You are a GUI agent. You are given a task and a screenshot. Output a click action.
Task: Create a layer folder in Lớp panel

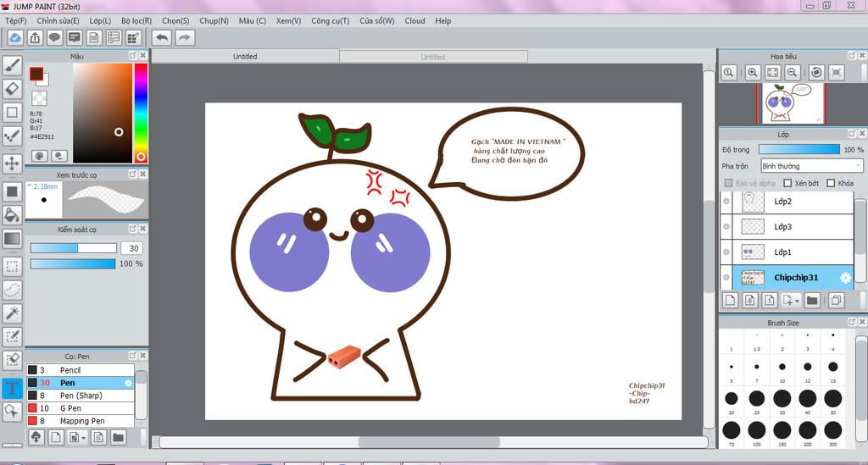click(x=812, y=300)
